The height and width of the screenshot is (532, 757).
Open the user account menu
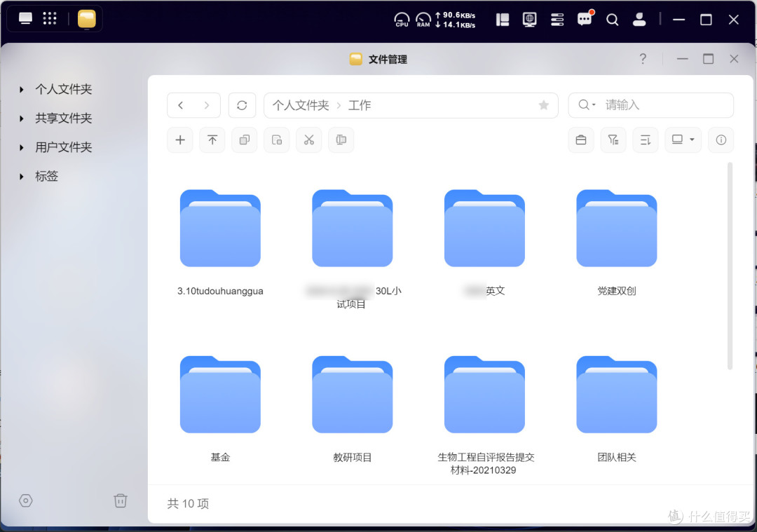click(639, 20)
